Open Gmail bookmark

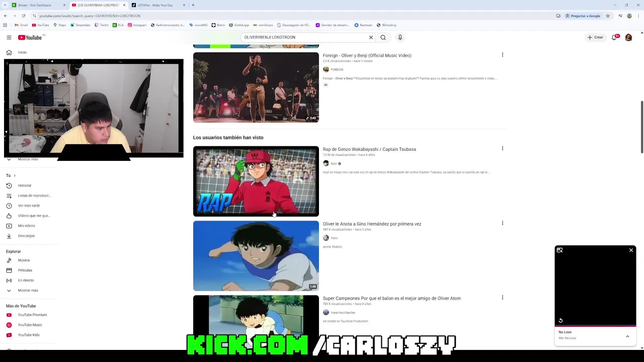[21, 25]
